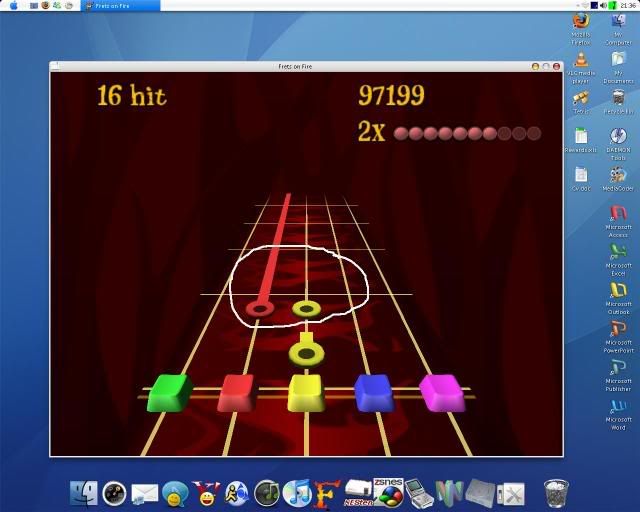The image size is (640, 512).
Task: Launch Frets on Fire flaming F dock icon
Action: (x=327, y=495)
